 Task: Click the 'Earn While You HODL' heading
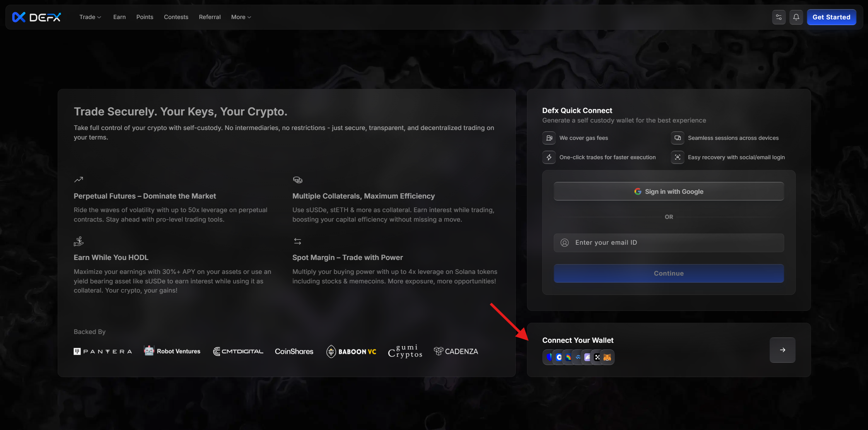[111, 257]
